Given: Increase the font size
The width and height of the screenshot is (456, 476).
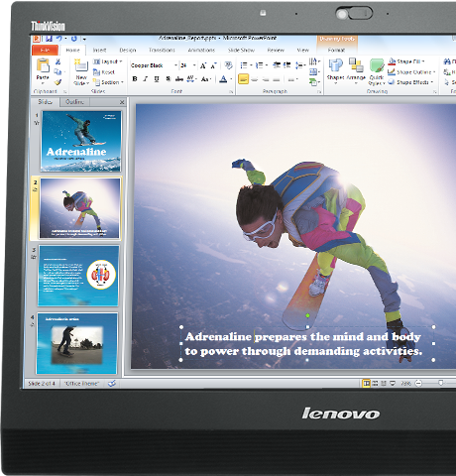Looking at the screenshot, I should (203, 65).
